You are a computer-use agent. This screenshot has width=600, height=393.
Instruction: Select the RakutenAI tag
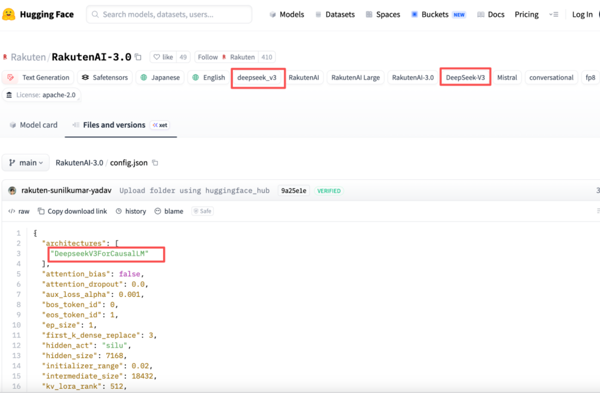[304, 77]
